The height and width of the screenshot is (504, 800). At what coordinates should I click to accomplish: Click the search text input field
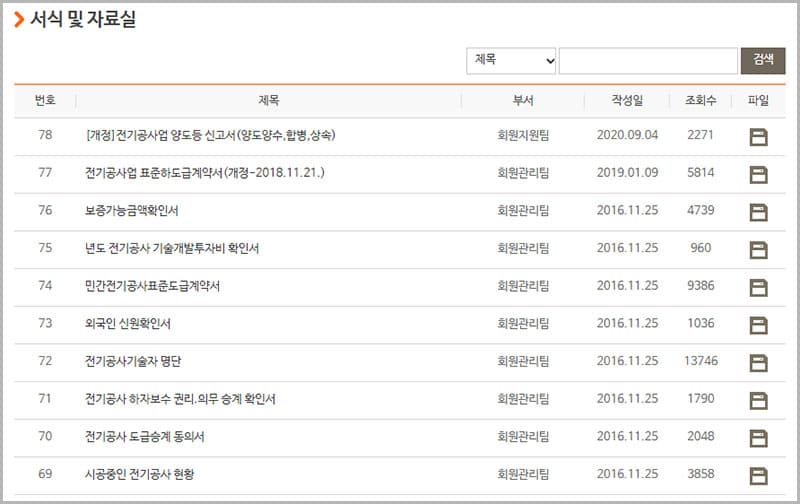click(647, 61)
